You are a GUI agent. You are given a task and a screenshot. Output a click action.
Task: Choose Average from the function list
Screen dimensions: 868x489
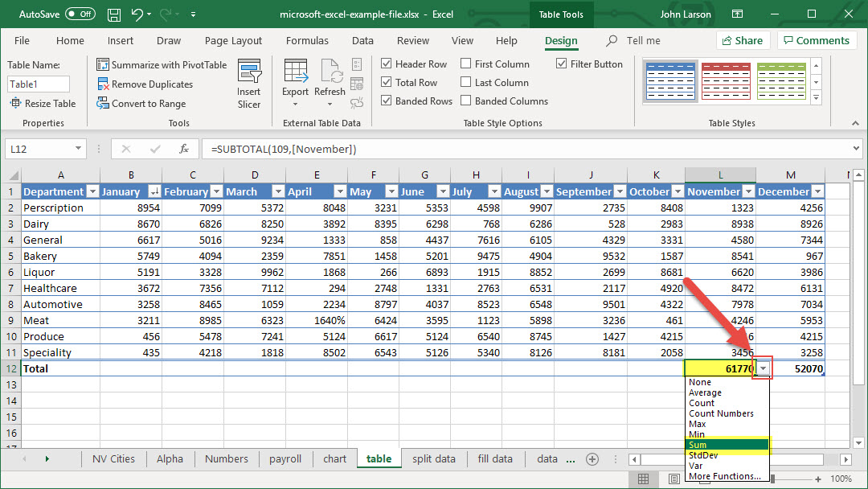pyautogui.click(x=705, y=393)
